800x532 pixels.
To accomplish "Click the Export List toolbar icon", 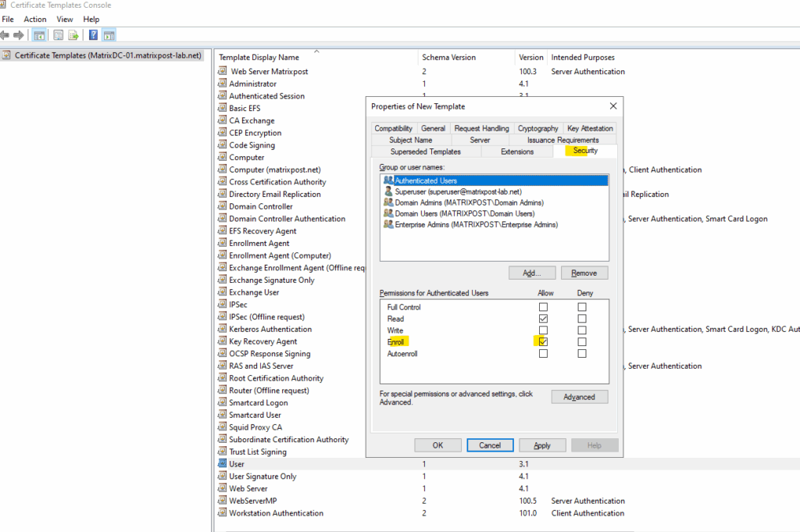I will [73, 35].
